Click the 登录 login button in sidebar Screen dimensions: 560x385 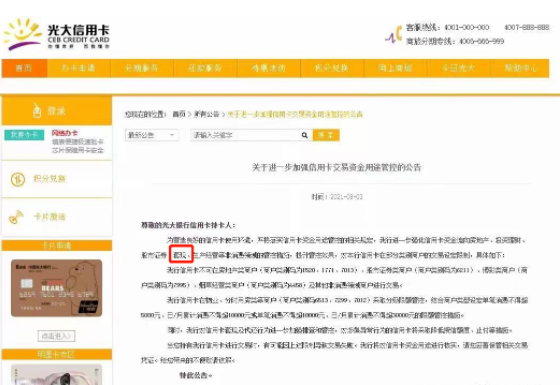coord(57,111)
